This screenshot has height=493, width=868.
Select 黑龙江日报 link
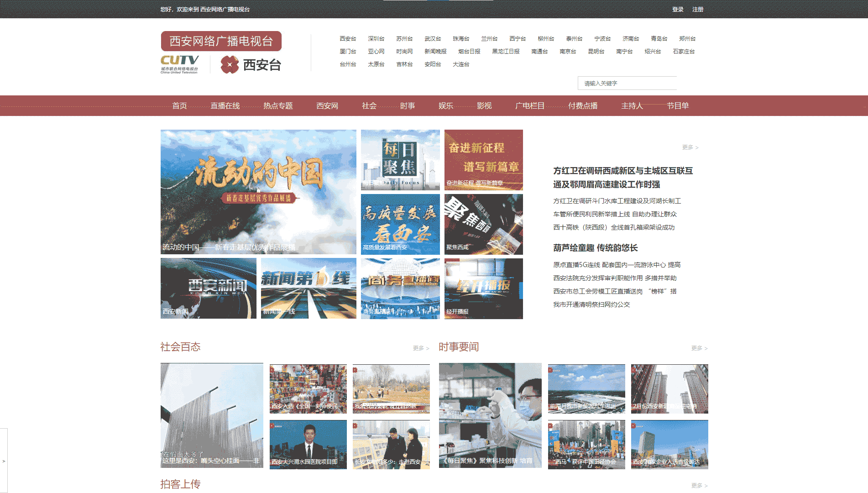click(x=506, y=52)
